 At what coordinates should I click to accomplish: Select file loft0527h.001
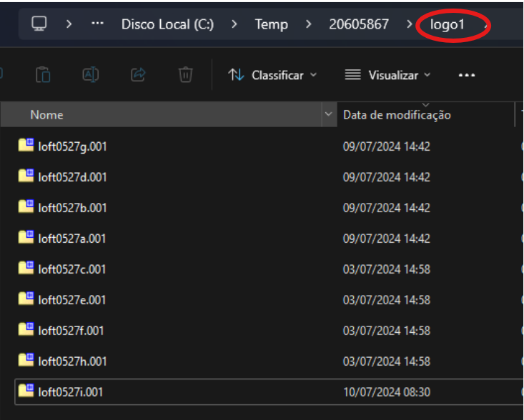point(72,361)
